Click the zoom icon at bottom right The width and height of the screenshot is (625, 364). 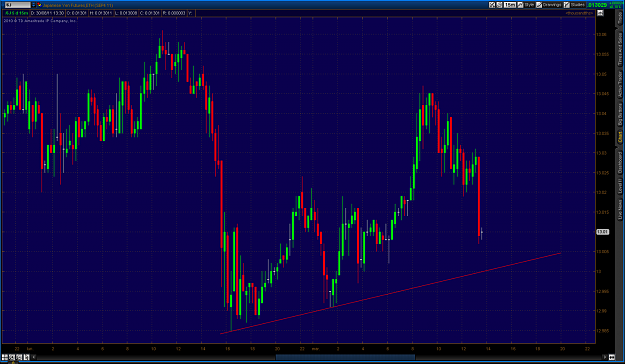tap(612, 357)
